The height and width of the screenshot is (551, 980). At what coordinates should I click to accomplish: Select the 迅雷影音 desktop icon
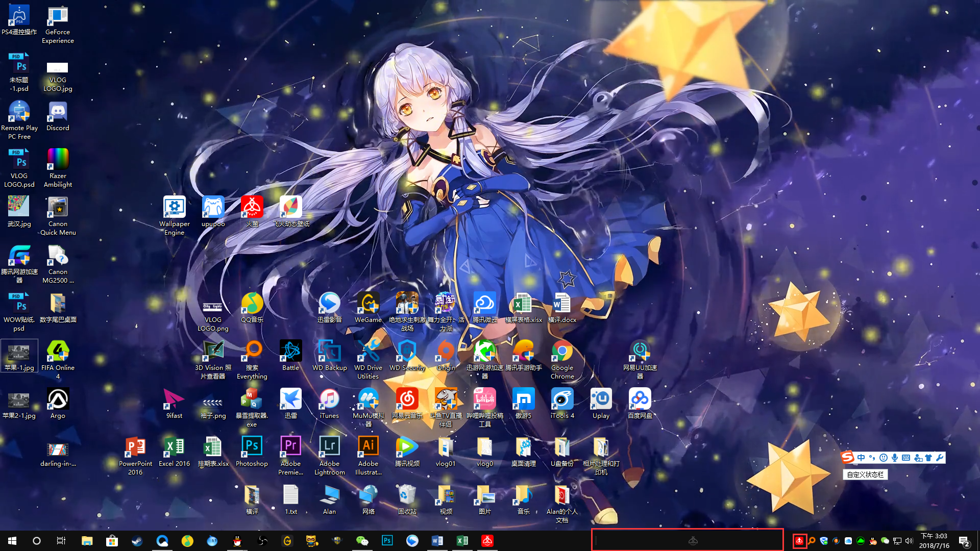coord(329,308)
